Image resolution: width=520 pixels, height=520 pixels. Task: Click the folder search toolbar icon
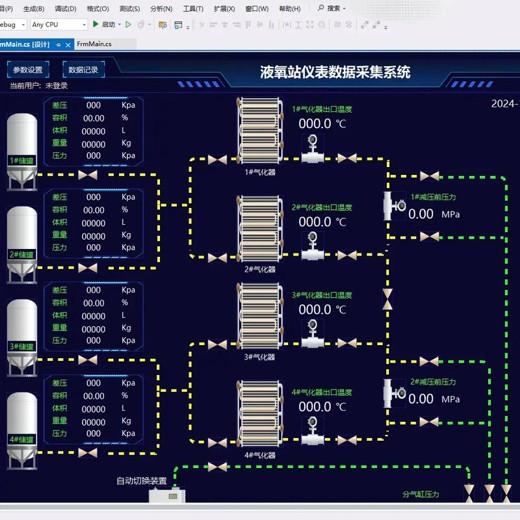coord(163,25)
